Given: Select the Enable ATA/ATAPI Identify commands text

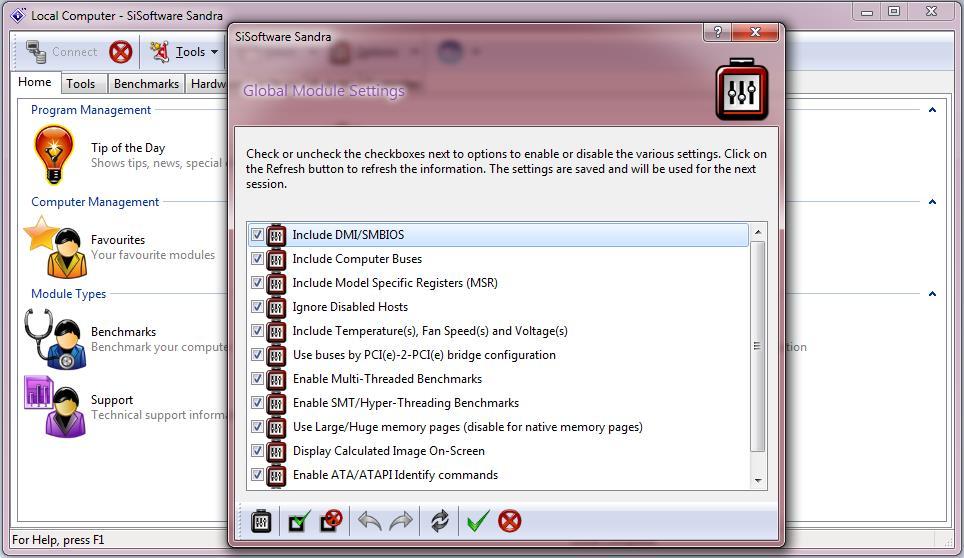Looking at the screenshot, I should click(x=395, y=474).
